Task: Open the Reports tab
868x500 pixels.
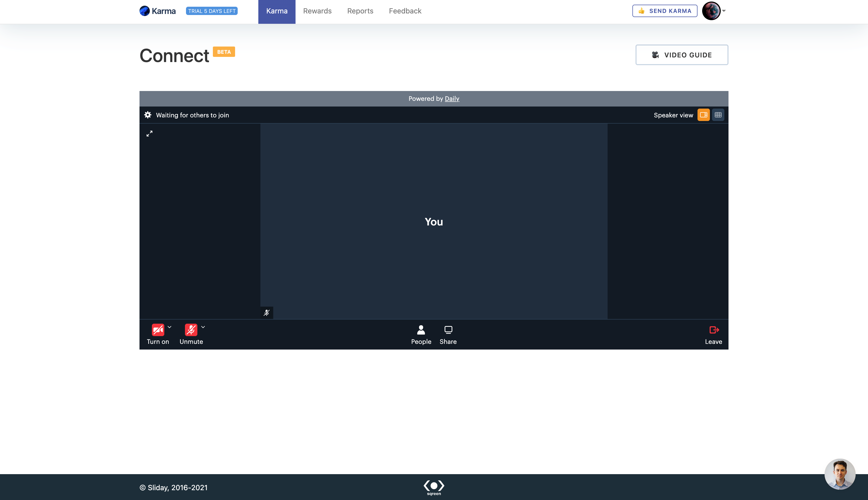Action: click(x=360, y=11)
